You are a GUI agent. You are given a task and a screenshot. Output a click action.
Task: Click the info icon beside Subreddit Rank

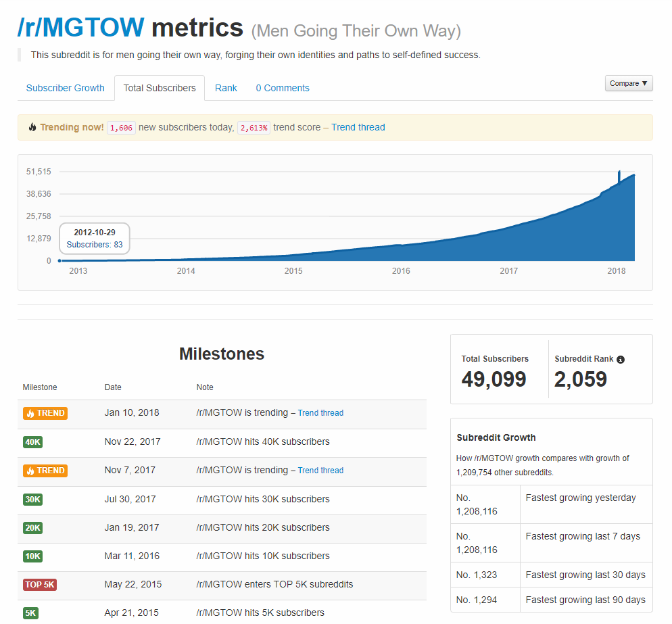(x=620, y=360)
